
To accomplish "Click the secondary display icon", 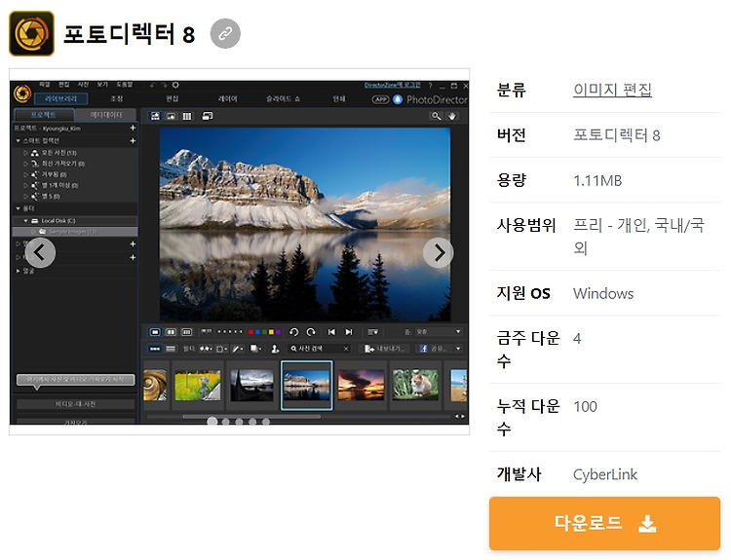I will (x=208, y=116).
